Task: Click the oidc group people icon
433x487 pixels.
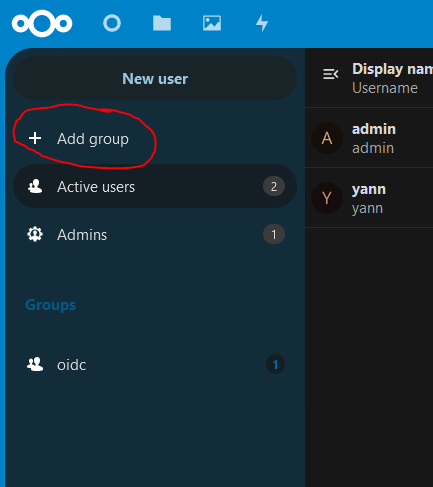Action: 35,364
